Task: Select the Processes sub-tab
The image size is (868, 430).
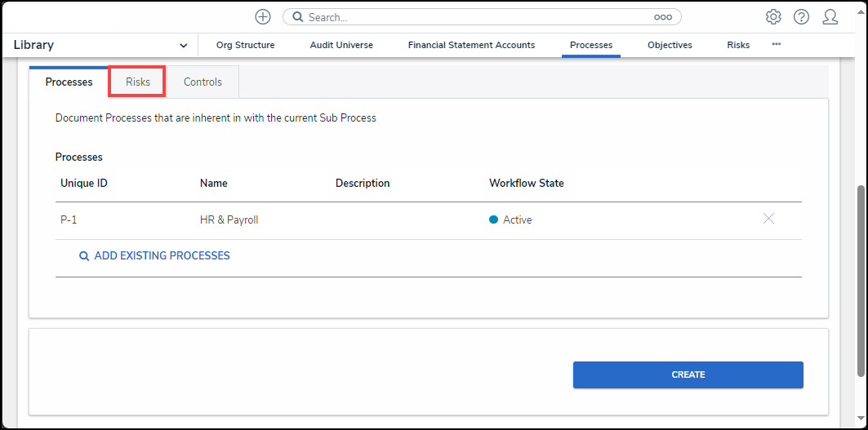Action: [69, 82]
